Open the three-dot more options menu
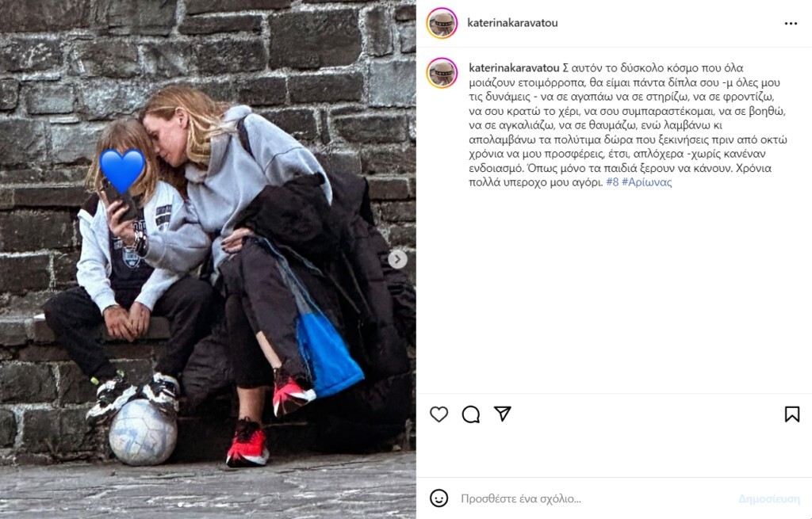The width and height of the screenshot is (812, 519). [x=791, y=23]
